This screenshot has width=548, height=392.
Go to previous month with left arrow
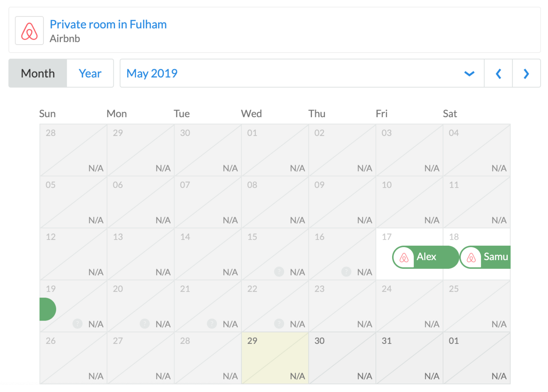pos(498,73)
